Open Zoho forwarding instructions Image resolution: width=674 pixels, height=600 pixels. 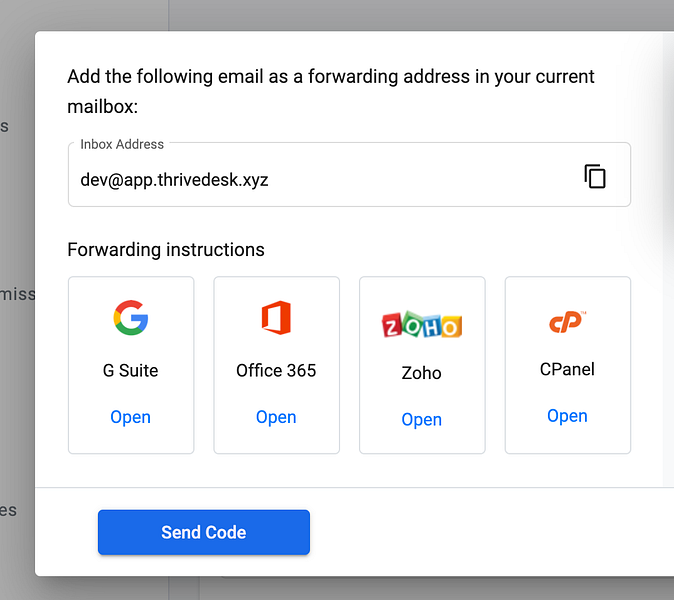point(421,419)
